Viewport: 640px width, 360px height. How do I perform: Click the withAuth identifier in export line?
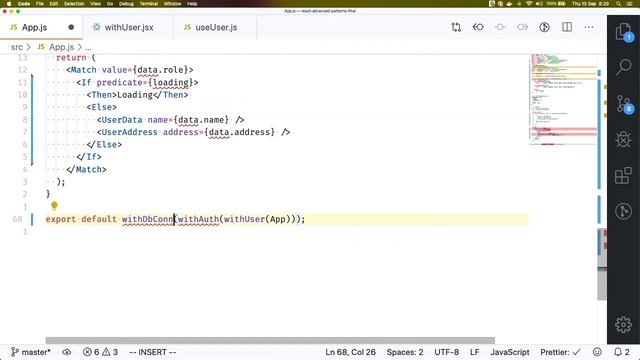(198, 219)
